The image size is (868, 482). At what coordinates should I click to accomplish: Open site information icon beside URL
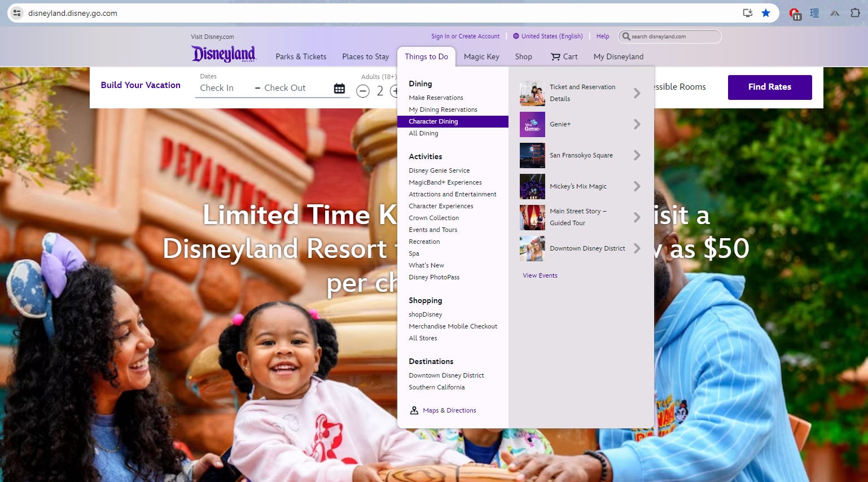[17, 13]
